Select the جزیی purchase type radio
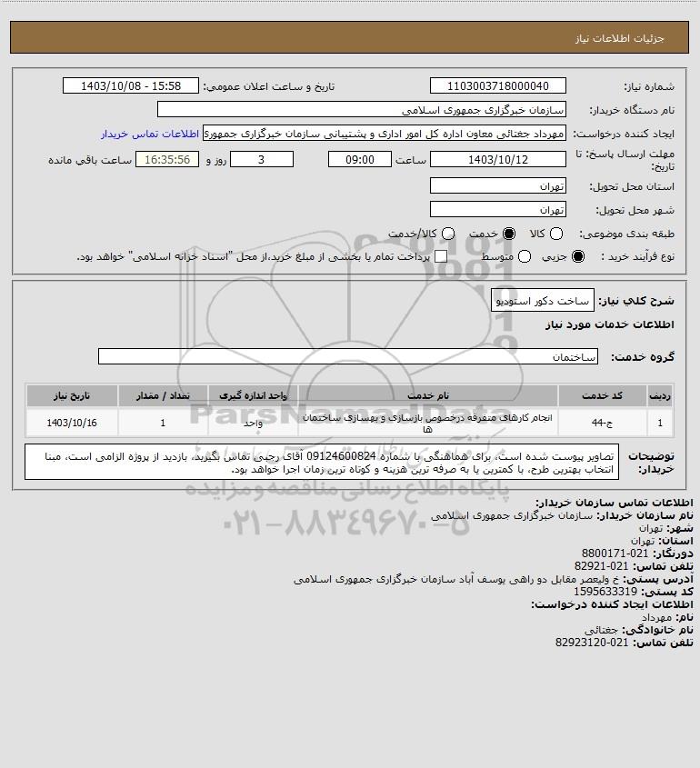This screenshot has width=700, height=768. point(578,256)
